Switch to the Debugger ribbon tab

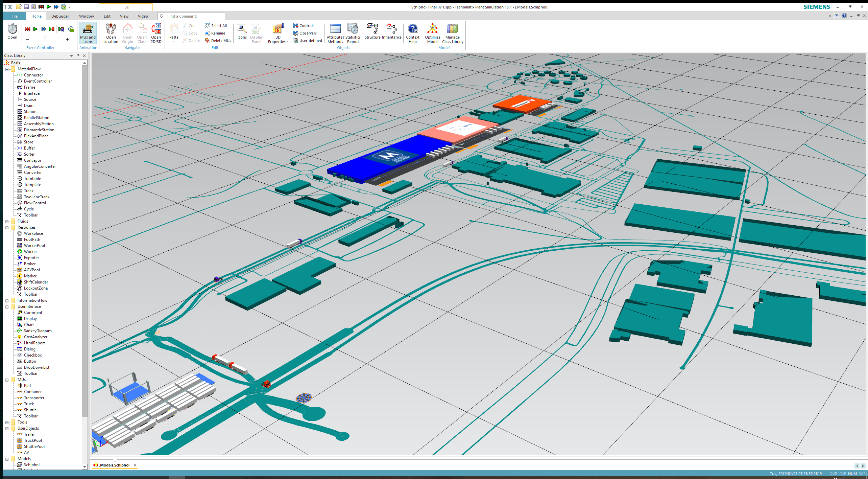(60, 16)
